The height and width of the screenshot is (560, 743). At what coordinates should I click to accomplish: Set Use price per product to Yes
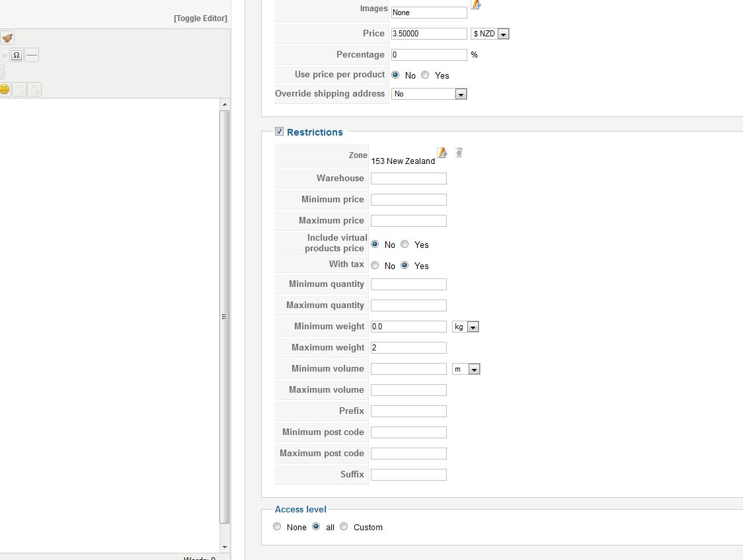pos(425,75)
